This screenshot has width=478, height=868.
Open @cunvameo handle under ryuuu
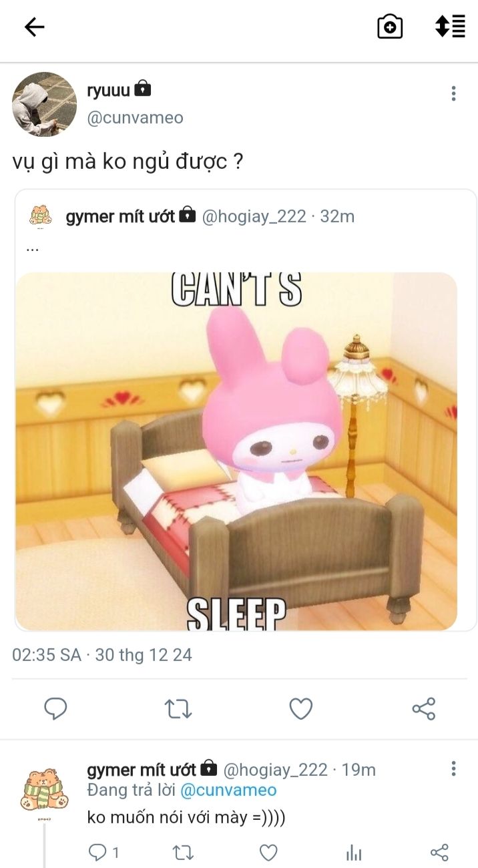(136, 118)
